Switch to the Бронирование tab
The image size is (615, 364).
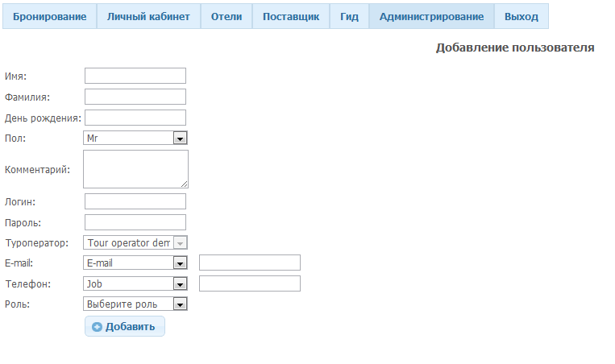pos(49,17)
